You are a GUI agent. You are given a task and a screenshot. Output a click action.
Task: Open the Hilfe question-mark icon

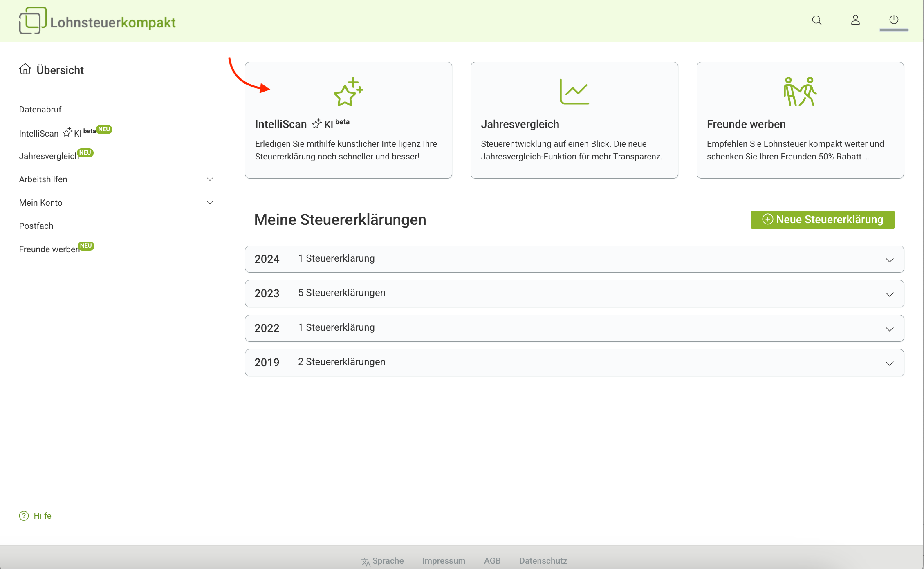point(24,515)
